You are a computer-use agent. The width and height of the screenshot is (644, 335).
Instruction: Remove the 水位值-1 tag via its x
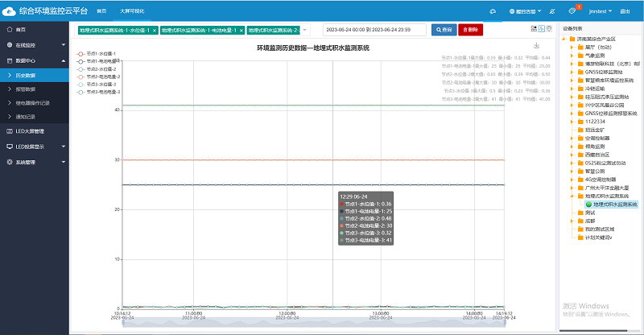[x=154, y=30]
